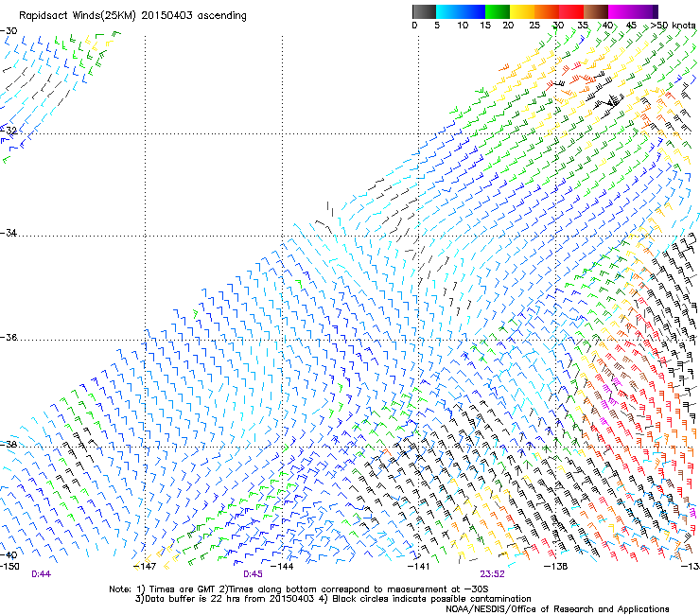The height and width of the screenshot is (615, 700).
Task: Click the 0:45 swath time label
Action: [253, 574]
